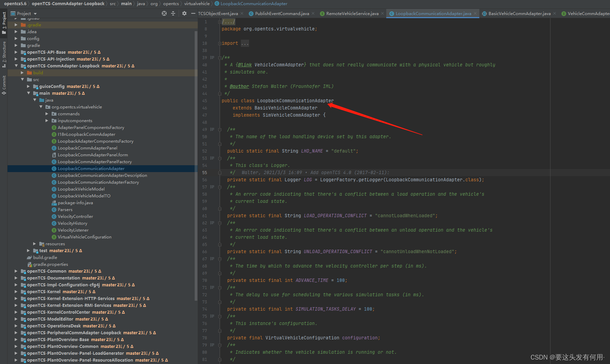Image resolution: width=610 pixels, height=364 pixels.
Task: Expand the inputcomponents package
Action: pos(47,120)
